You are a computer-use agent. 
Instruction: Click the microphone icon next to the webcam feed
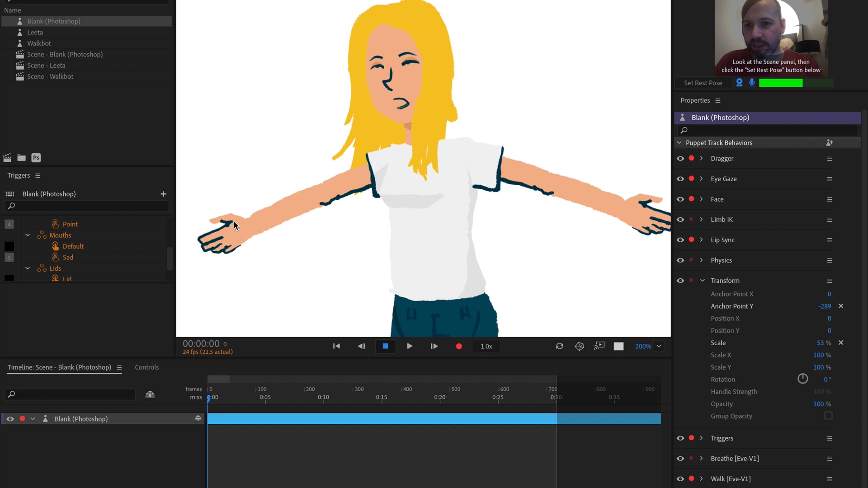click(x=752, y=83)
